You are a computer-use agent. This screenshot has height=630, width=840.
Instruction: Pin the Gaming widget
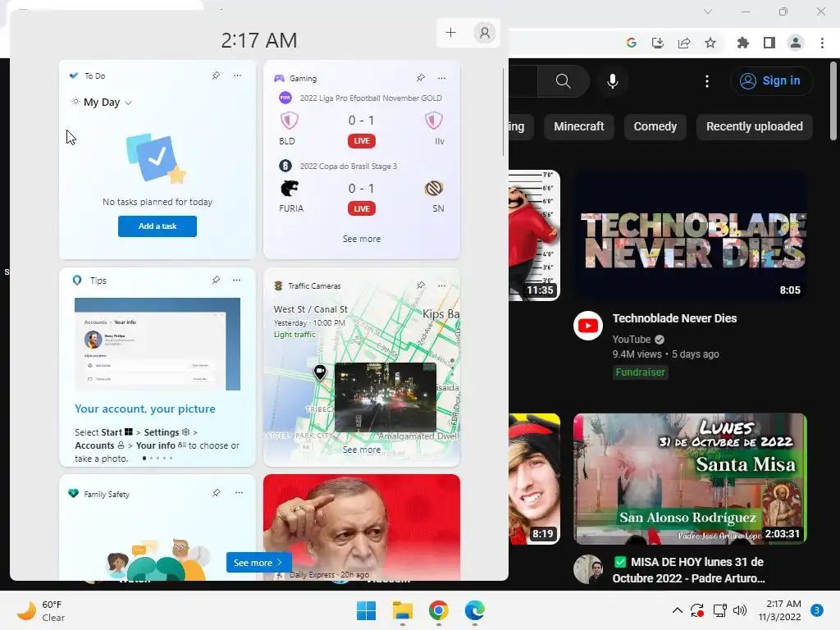pyautogui.click(x=421, y=78)
